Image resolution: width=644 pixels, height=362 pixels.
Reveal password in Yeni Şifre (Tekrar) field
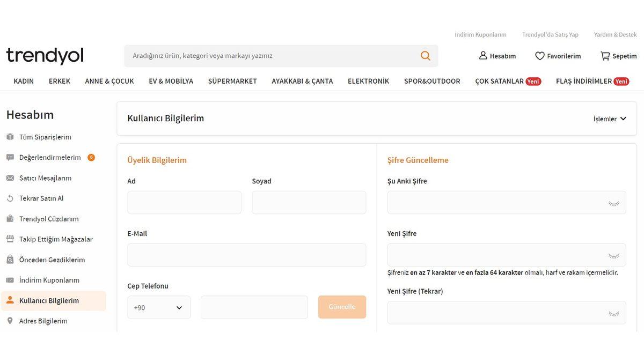coord(613,313)
